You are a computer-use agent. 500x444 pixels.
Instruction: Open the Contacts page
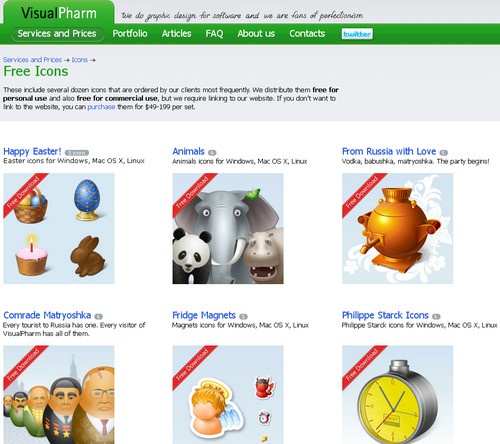click(307, 34)
